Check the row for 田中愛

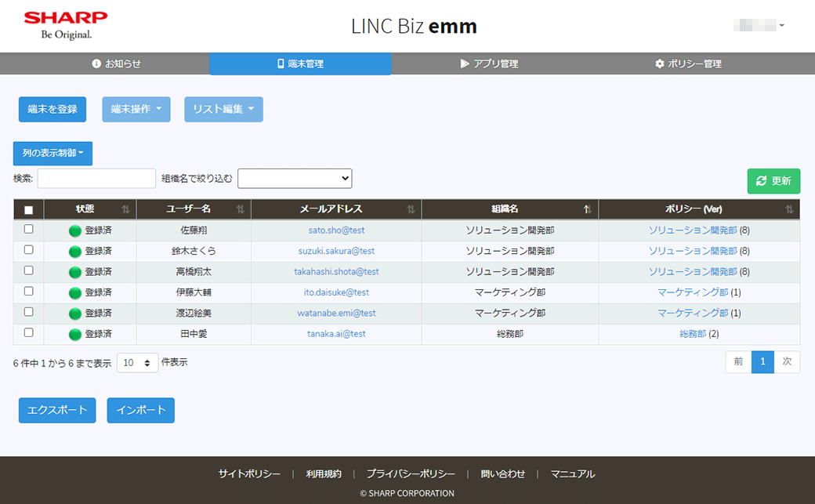click(28, 332)
